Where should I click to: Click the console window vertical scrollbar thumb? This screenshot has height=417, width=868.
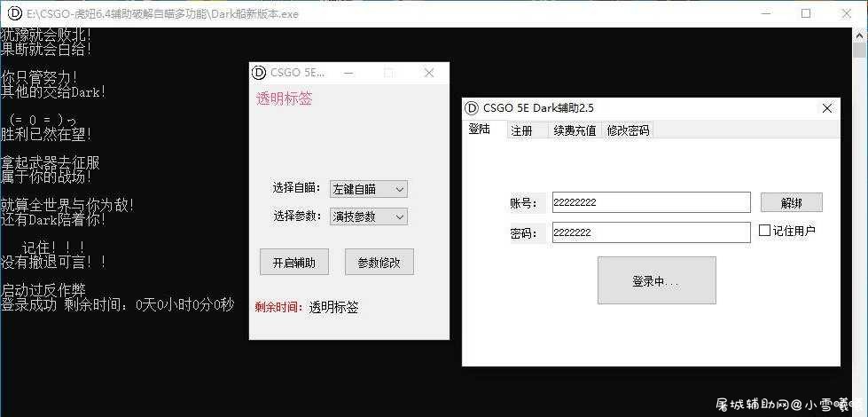tap(859, 51)
